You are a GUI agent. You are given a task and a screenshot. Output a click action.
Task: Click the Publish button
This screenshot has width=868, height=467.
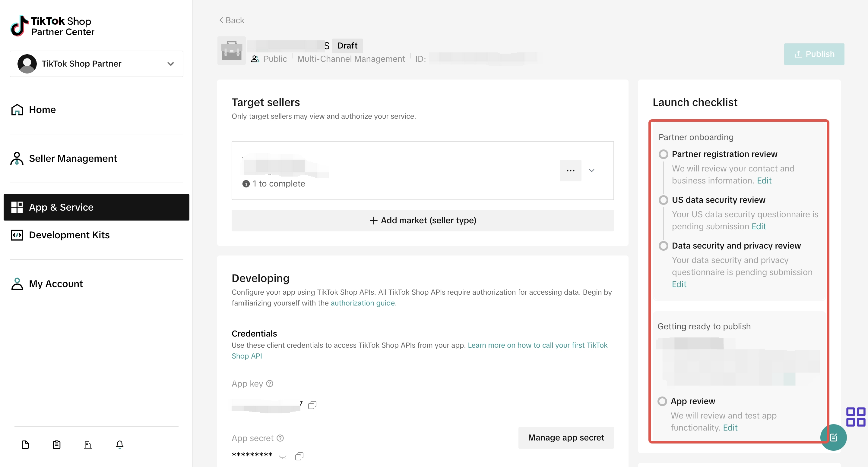(x=814, y=54)
